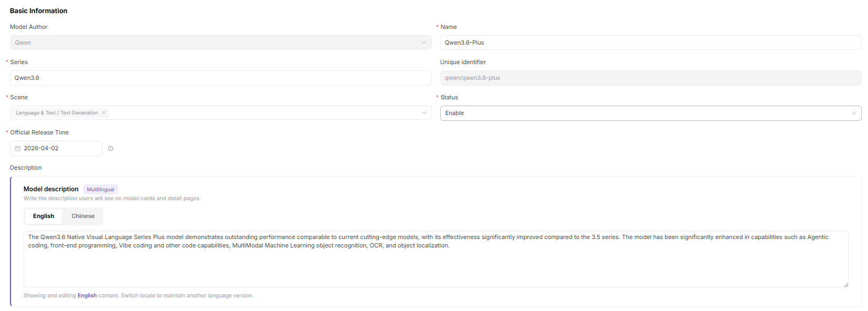Image resolution: width=868 pixels, height=311 pixels.
Task: Expand the Scene dropdown arrow
Action: [x=424, y=113]
